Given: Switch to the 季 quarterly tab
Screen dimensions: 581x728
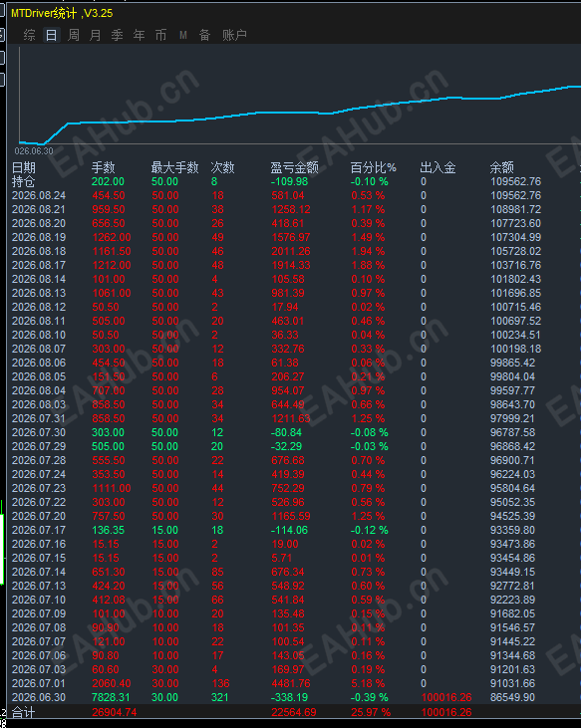Looking at the screenshot, I should click(117, 35).
